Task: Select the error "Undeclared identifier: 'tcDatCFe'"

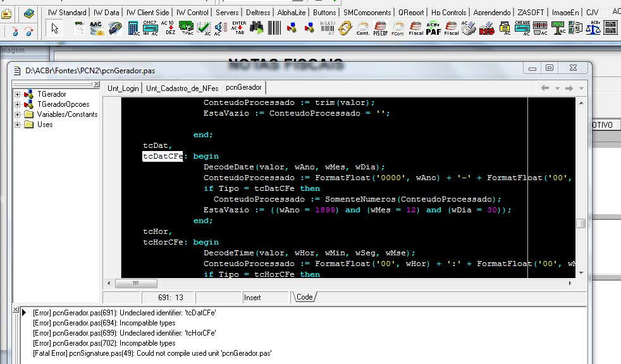Action: 125,313
